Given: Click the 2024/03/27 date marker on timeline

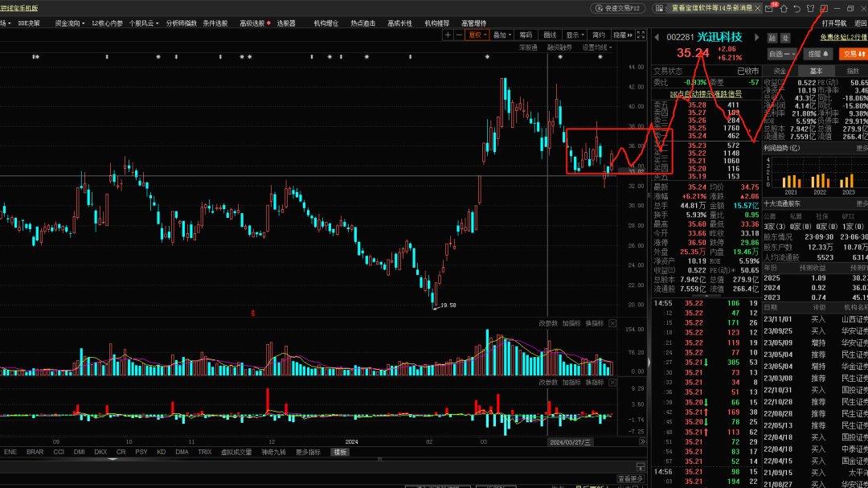Looking at the screenshot, I should (570, 442).
